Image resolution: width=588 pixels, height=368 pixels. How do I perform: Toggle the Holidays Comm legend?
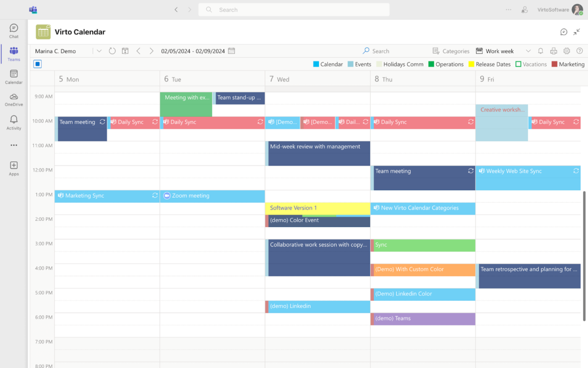[x=400, y=64]
